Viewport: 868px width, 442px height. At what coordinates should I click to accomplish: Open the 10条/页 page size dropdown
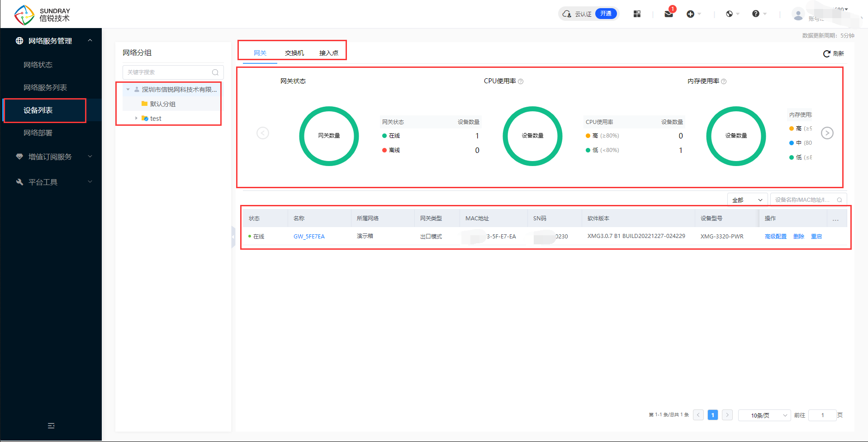(x=764, y=415)
